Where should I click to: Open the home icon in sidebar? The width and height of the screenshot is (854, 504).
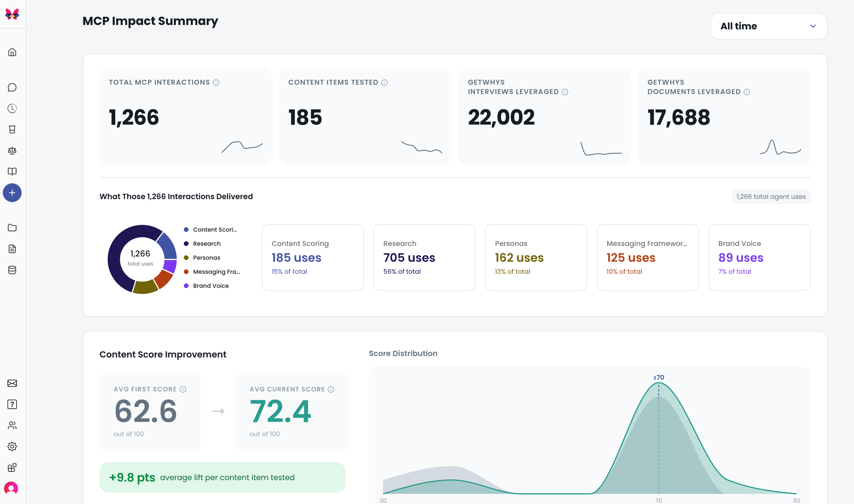point(12,52)
